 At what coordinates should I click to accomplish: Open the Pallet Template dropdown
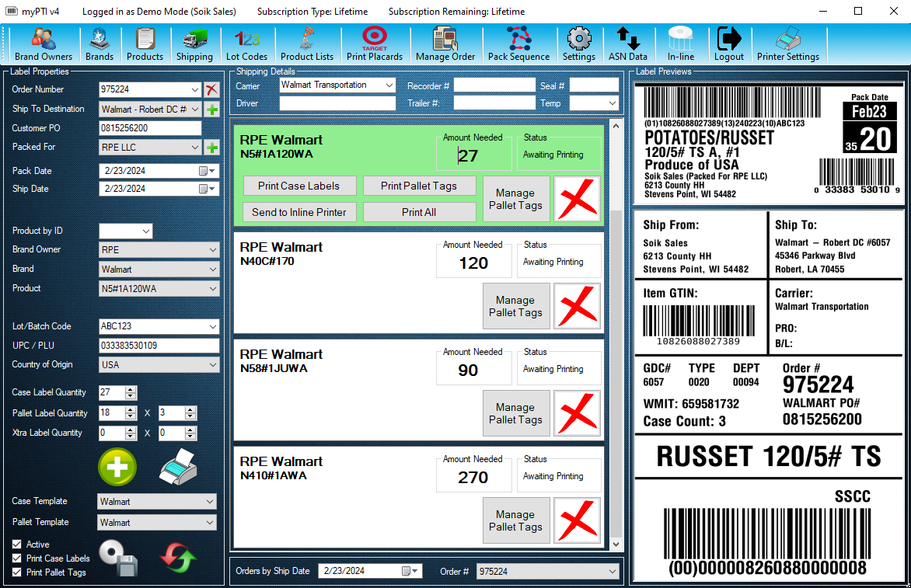point(210,523)
